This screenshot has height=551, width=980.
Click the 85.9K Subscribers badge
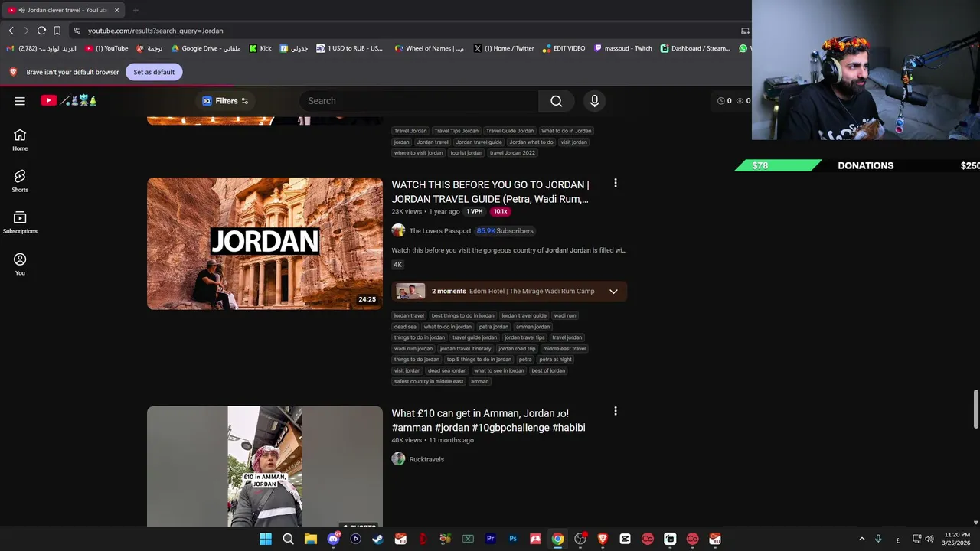coord(505,231)
